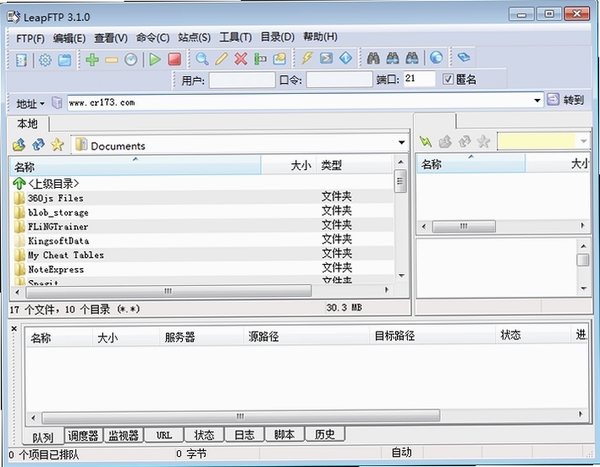
Task: Click the blue book help icon
Action: pos(463,57)
